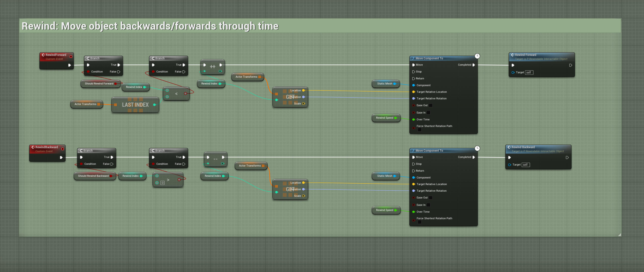Click the True output pin of the first Branch node

119,65
